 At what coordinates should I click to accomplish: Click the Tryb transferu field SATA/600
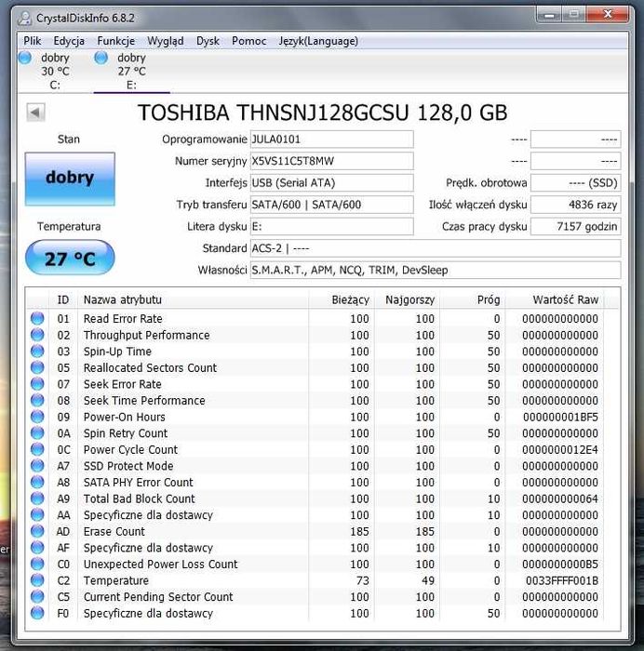331,205
